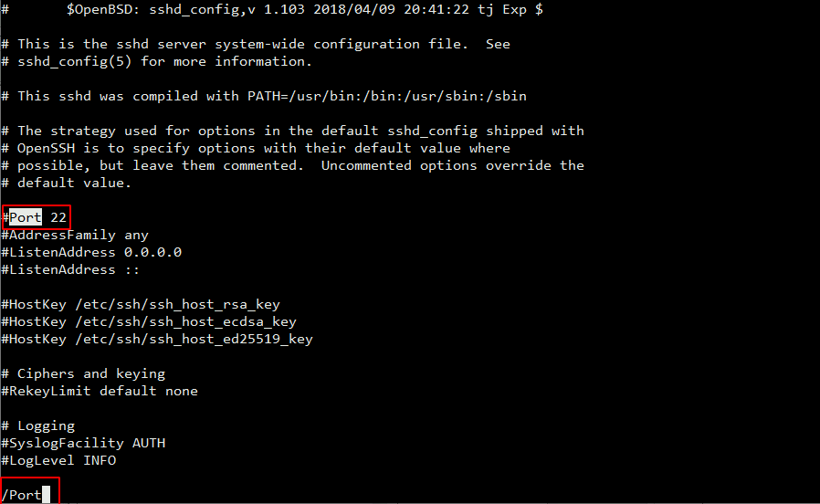This screenshot has width=820, height=504.
Task: Click the #SyslogFacility AUTH line
Action: [x=83, y=443]
